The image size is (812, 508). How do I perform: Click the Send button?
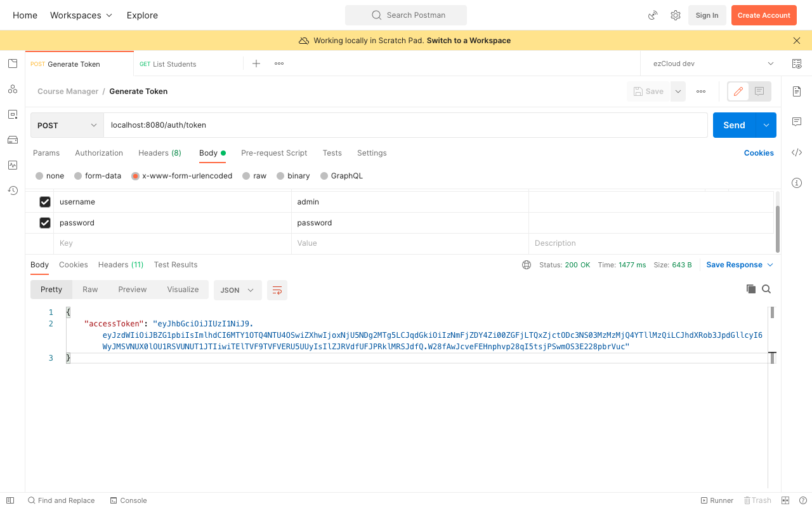734,125
